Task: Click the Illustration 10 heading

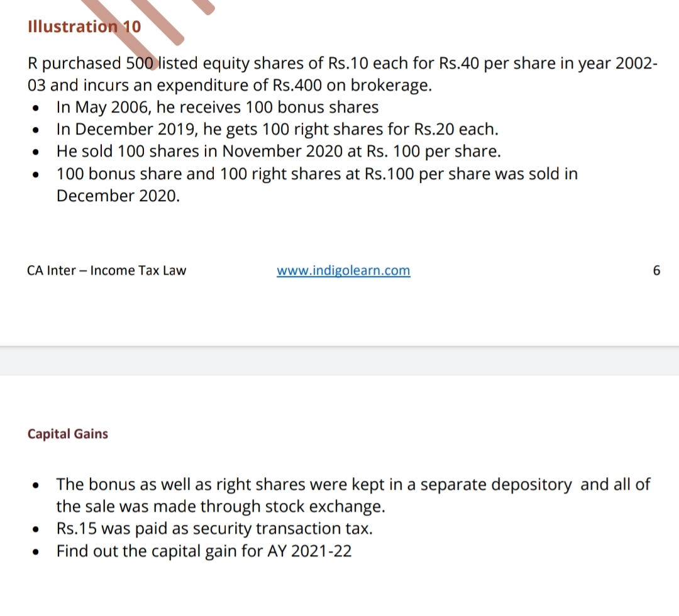Action: coord(84,27)
